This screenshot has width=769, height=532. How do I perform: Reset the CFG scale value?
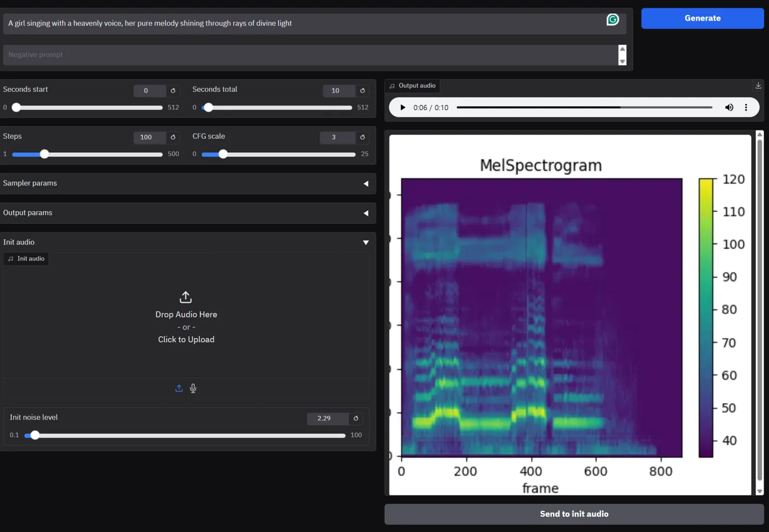tap(362, 137)
